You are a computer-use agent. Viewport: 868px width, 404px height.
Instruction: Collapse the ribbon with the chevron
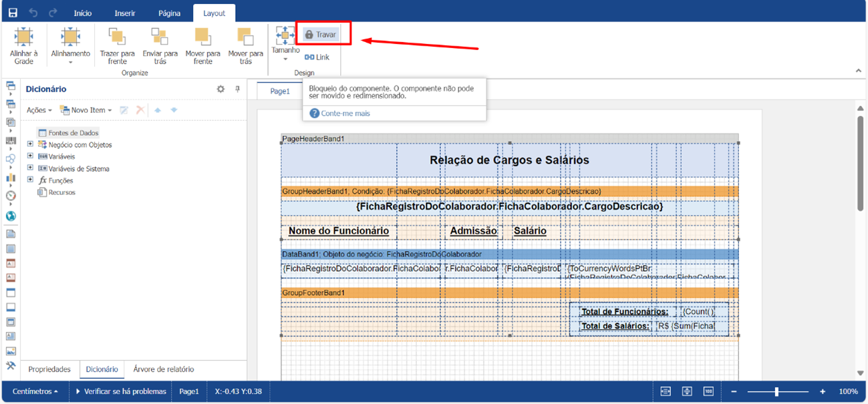(x=859, y=71)
